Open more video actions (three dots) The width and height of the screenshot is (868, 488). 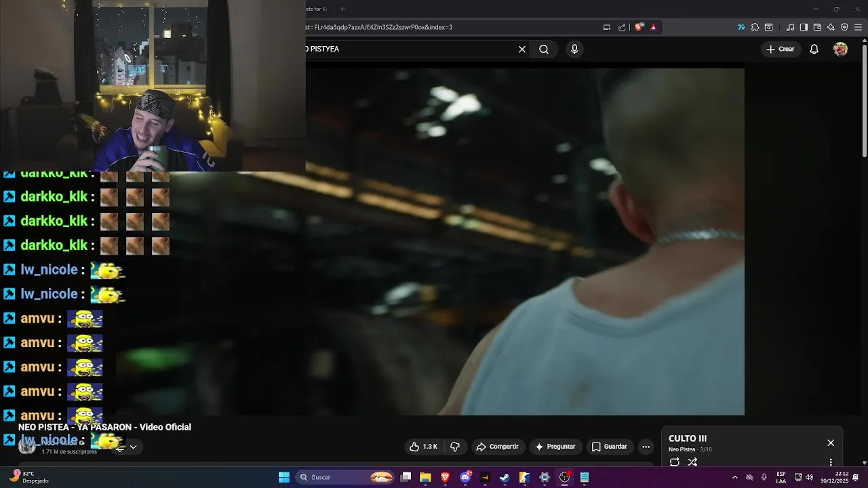[x=646, y=447]
